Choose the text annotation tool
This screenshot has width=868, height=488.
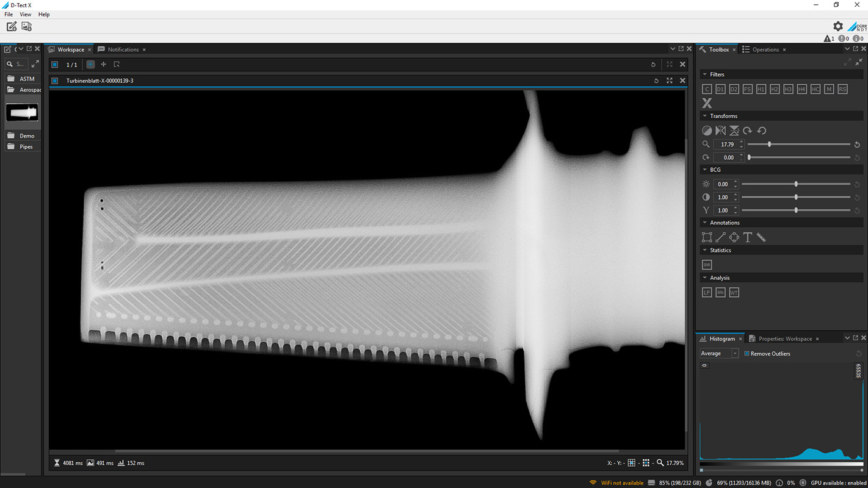(748, 237)
